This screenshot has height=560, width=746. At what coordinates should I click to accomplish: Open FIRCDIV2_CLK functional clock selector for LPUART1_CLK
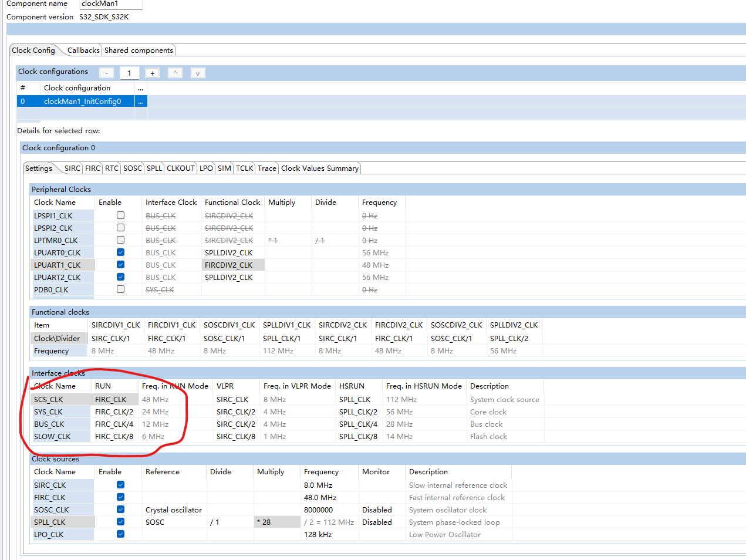coord(232,265)
